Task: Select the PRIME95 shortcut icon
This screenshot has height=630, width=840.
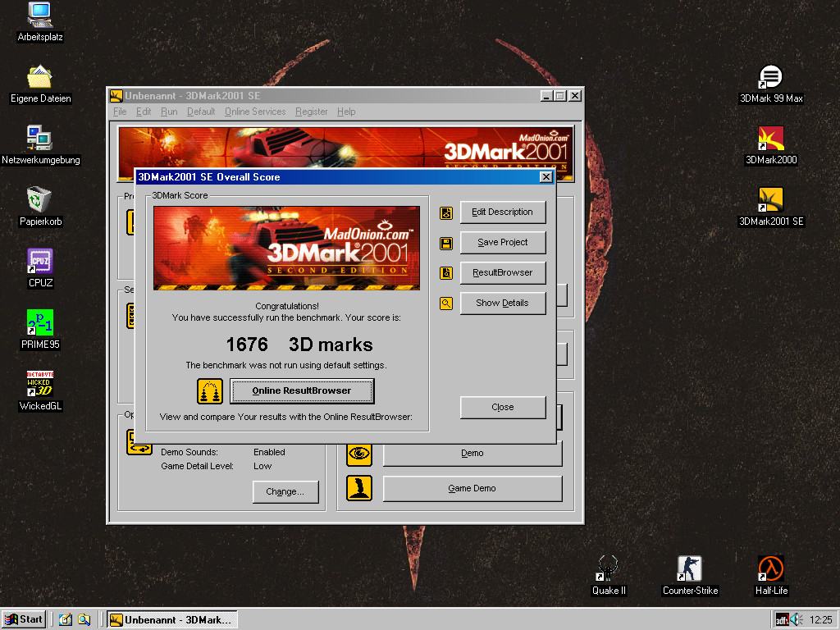Action: (x=39, y=330)
